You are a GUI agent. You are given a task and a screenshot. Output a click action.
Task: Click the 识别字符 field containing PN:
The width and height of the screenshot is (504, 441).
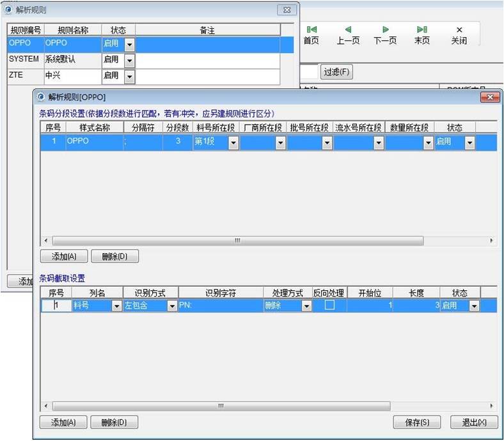(220, 306)
